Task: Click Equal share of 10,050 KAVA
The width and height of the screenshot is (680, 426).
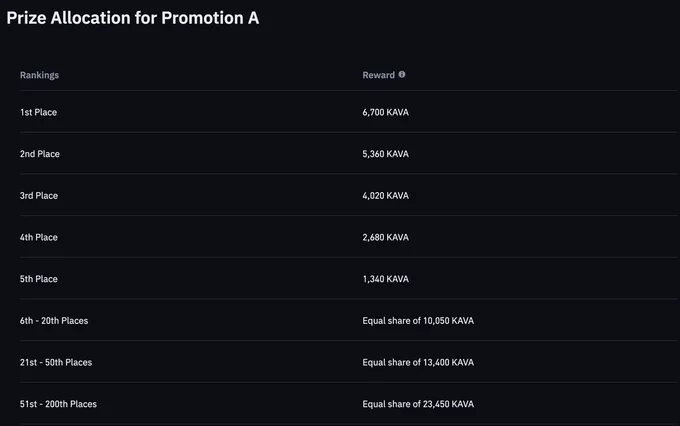Action: pyautogui.click(x=418, y=321)
